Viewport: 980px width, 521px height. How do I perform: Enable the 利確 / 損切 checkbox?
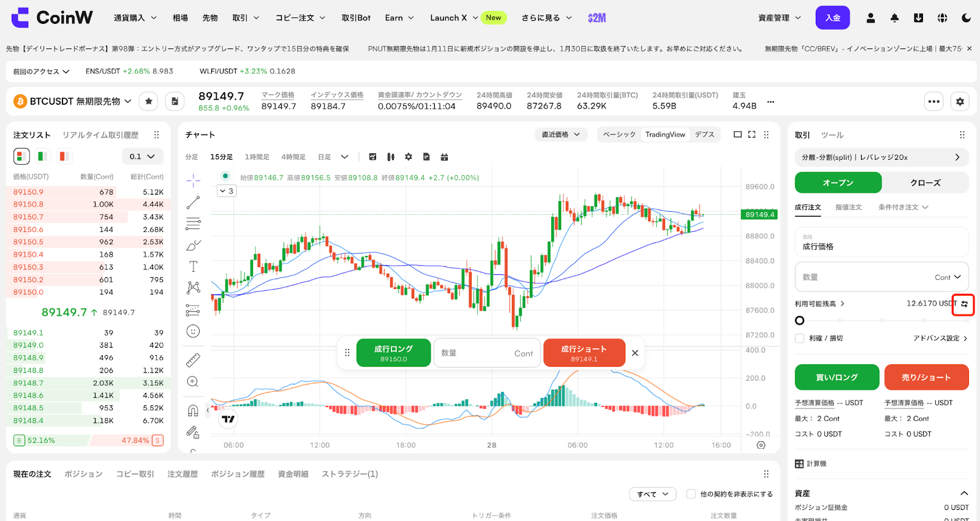pos(799,339)
